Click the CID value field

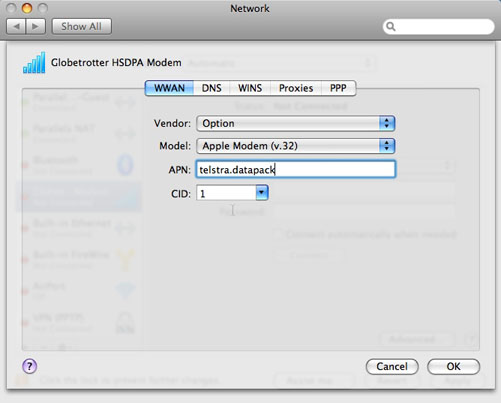click(x=226, y=193)
